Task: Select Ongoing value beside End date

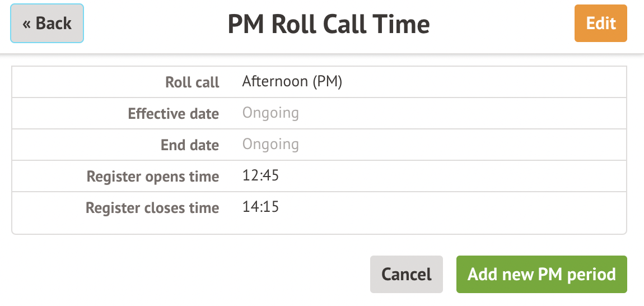Action: pos(270,145)
